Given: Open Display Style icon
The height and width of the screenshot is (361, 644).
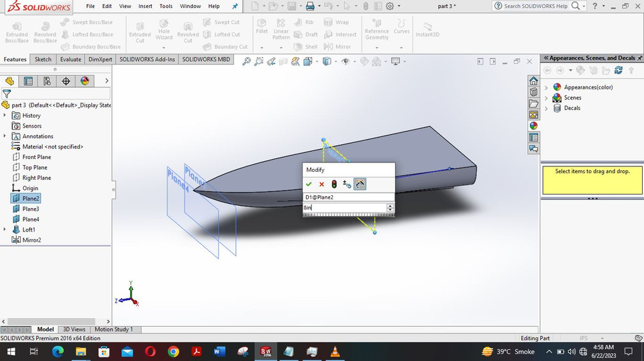Looking at the screenshot, I should point(327,62).
